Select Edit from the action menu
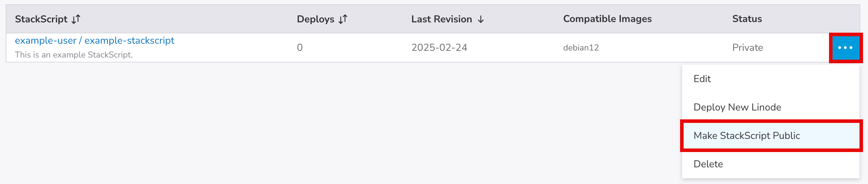Image resolution: width=868 pixels, height=184 pixels. click(x=702, y=79)
